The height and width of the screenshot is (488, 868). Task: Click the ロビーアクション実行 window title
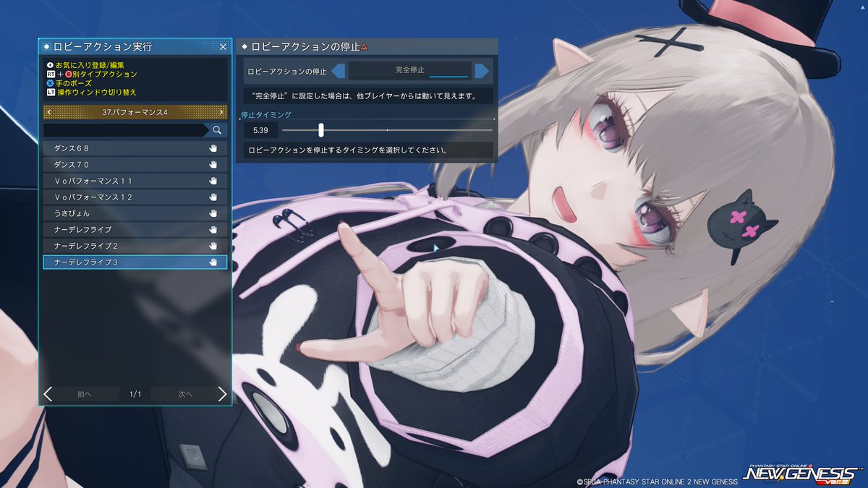coord(103,47)
